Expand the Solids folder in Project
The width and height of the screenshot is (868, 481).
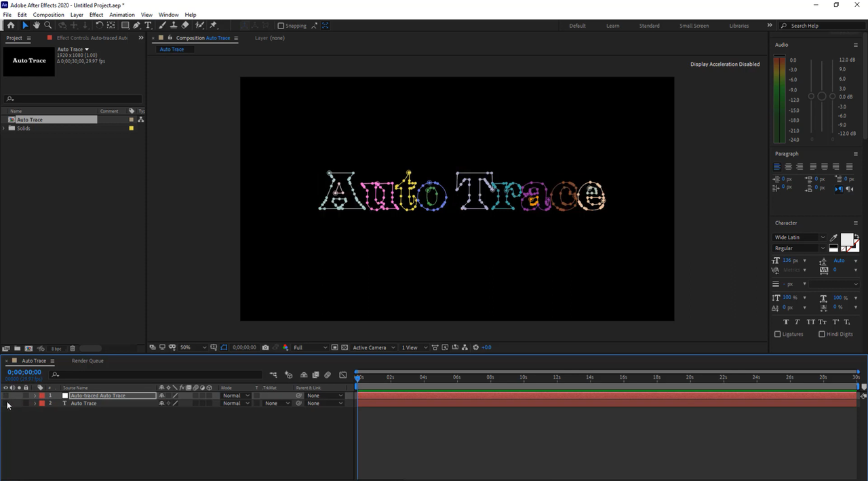tap(4, 128)
